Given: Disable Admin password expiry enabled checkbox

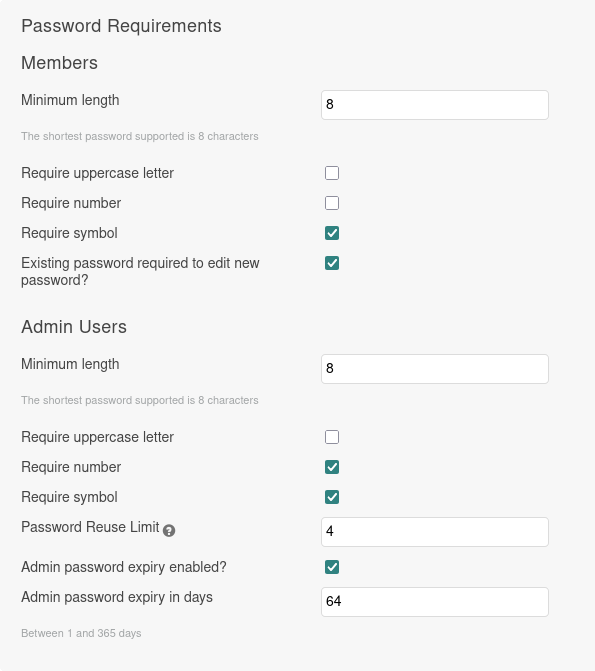Looking at the screenshot, I should 332,567.
